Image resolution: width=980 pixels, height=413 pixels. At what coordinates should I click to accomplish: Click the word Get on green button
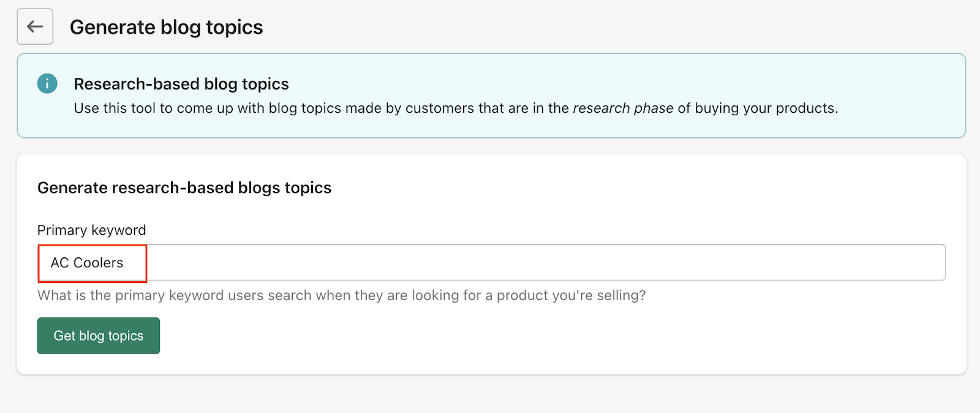pyautogui.click(x=64, y=336)
